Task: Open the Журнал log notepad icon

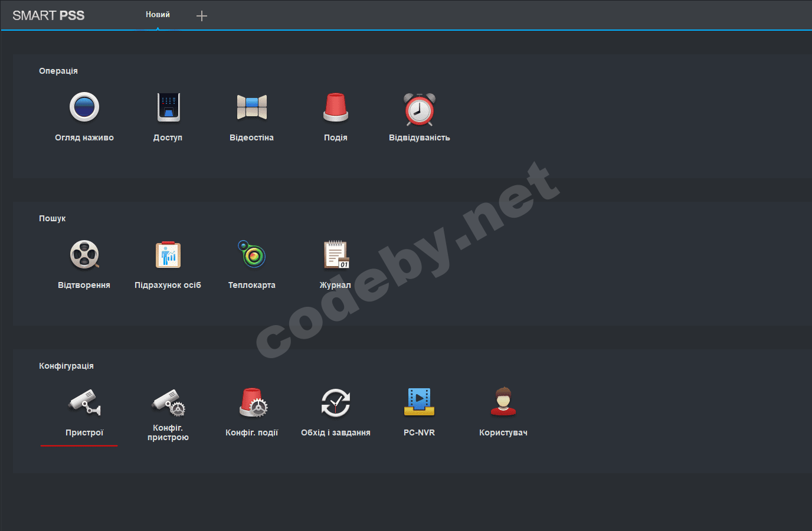Action: click(x=336, y=254)
